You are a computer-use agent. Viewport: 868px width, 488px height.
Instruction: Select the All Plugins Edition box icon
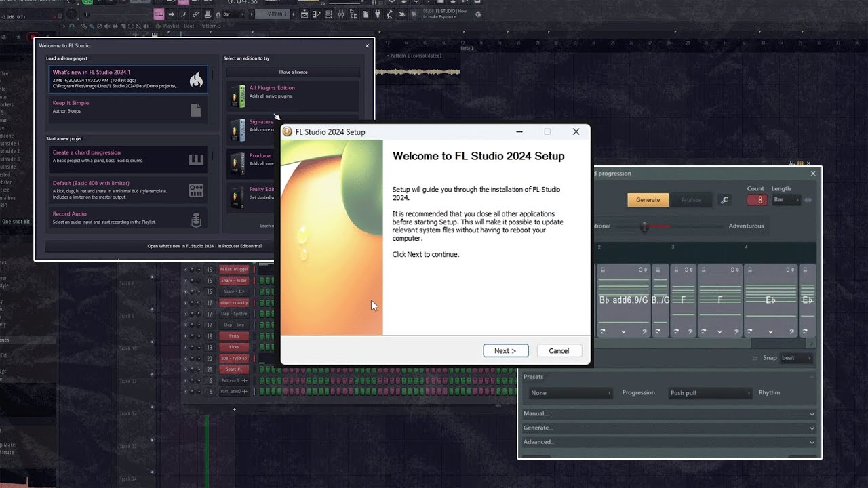(237, 96)
